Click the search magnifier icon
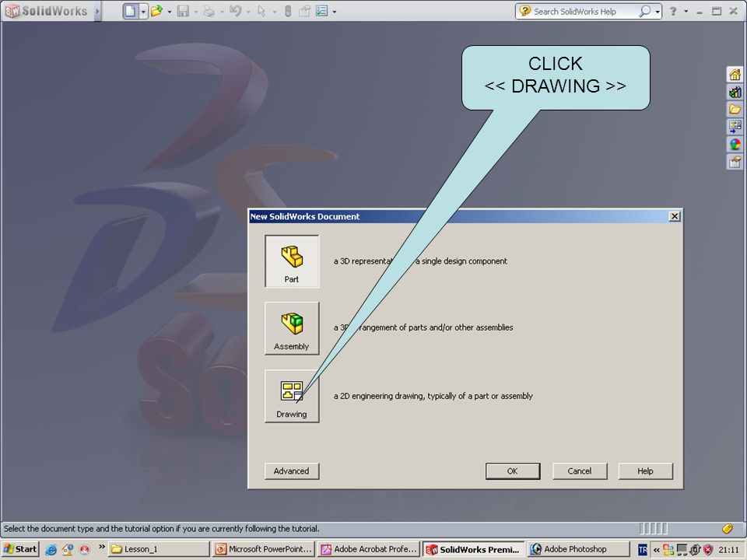Image resolution: width=747 pixels, height=560 pixels. point(644,11)
